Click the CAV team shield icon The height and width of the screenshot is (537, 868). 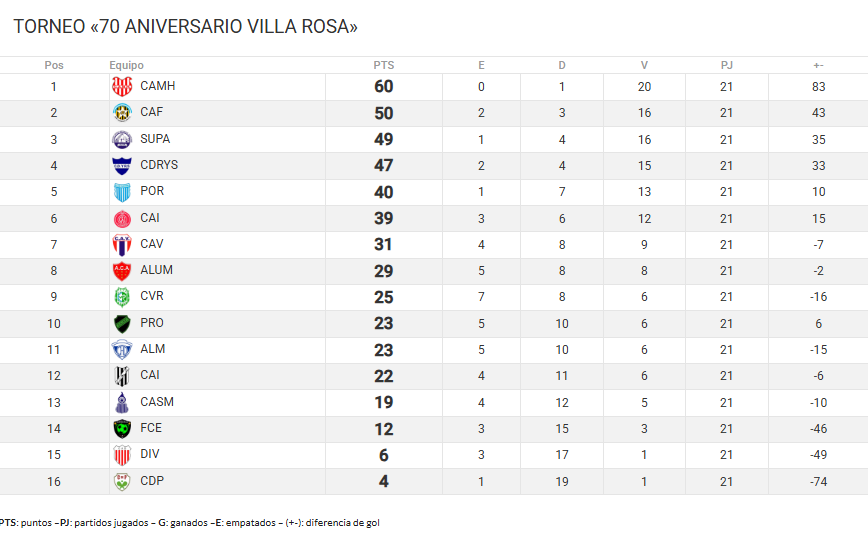[122, 244]
